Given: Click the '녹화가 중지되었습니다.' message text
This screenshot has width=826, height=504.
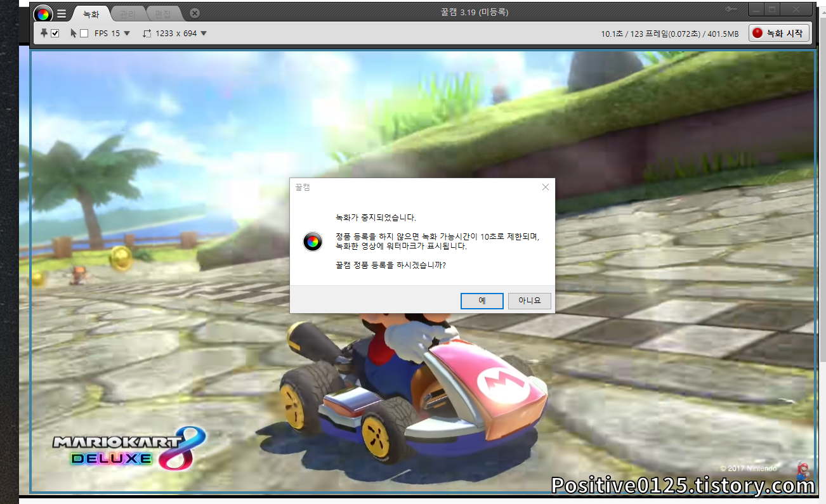Looking at the screenshot, I should click(376, 217).
